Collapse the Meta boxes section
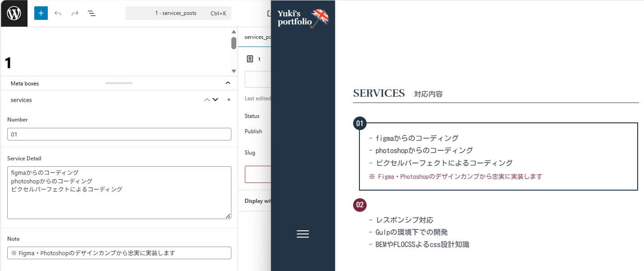The height and width of the screenshot is (271, 644). click(x=228, y=83)
